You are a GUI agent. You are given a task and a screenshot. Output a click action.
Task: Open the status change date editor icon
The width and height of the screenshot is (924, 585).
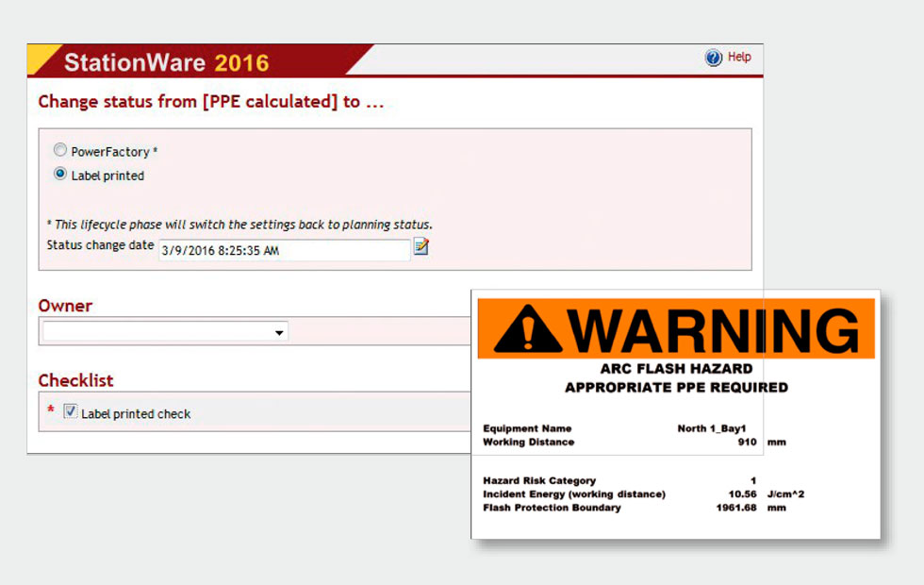click(x=421, y=246)
